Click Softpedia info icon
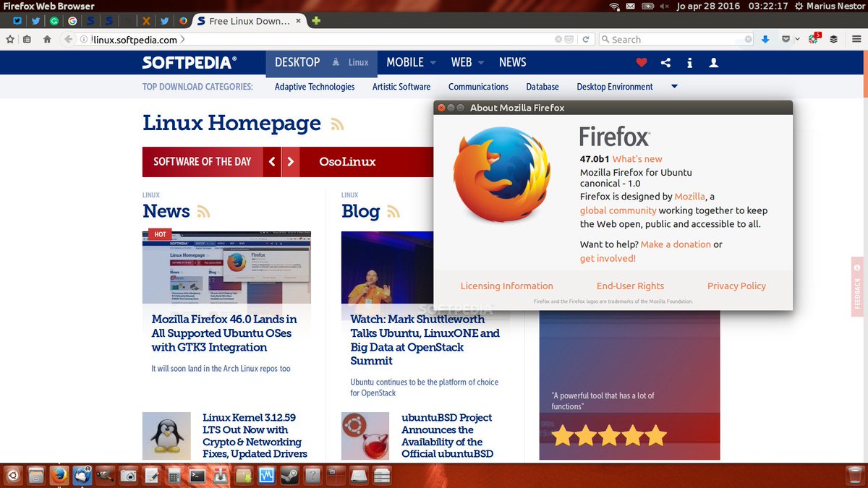Image resolution: width=868 pixels, height=488 pixels. point(689,63)
